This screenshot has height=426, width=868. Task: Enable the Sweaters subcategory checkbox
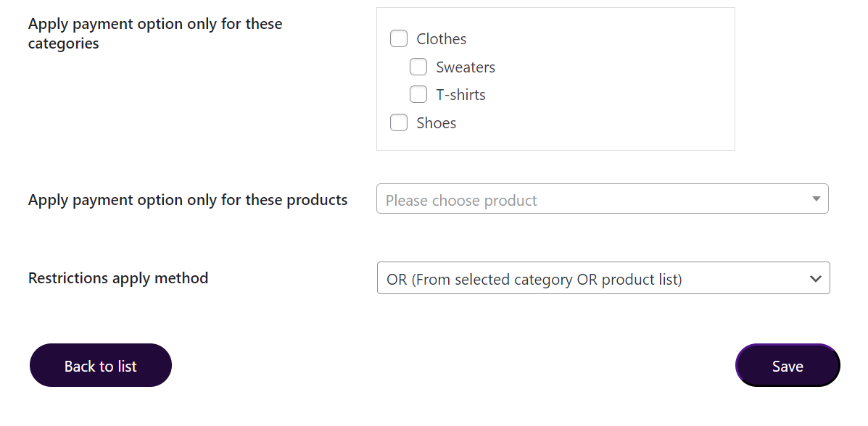pos(418,67)
